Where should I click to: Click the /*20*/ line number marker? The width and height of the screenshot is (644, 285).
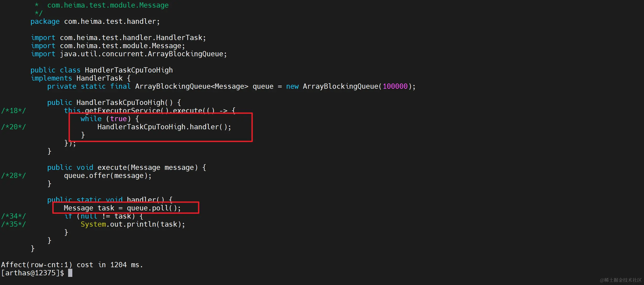point(14,127)
